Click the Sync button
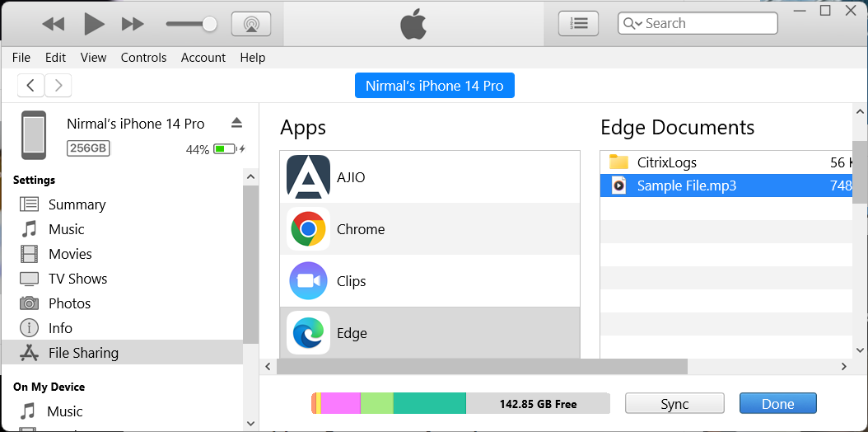 pyautogui.click(x=674, y=404)
